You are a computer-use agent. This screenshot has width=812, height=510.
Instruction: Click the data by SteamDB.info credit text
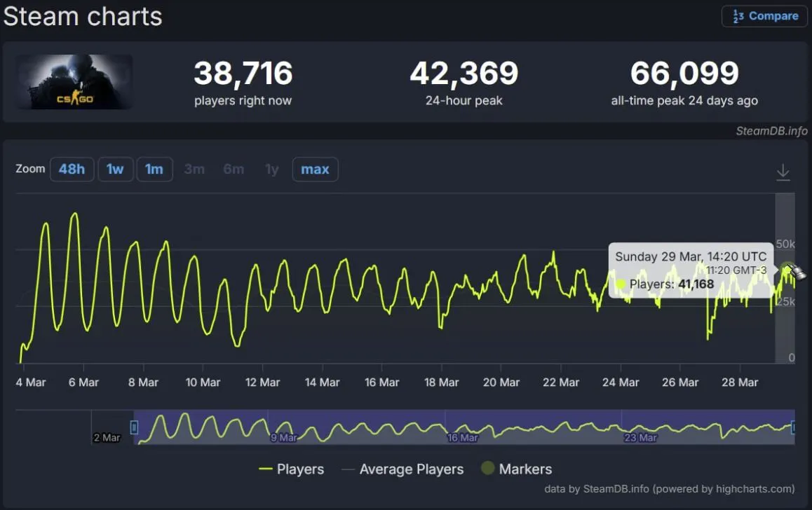pyautogui.click(x=669, y=489)
